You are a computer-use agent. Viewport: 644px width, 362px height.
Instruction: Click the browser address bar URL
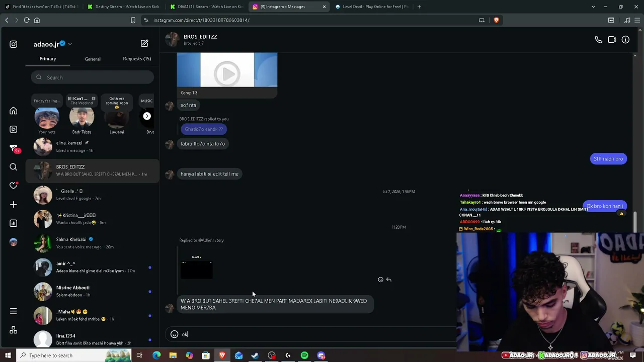pyautogui.click(x=201, y=20)
